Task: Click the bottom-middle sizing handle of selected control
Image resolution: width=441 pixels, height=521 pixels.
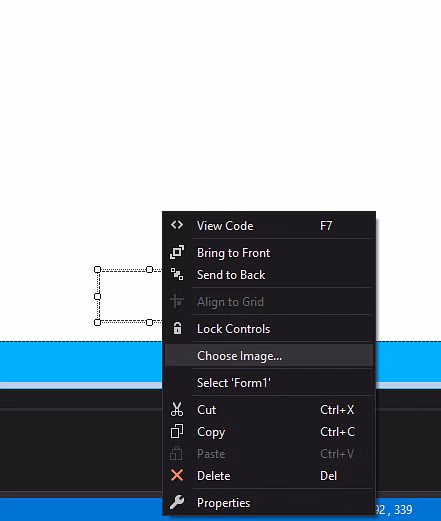Action: (x=150, y=322)
